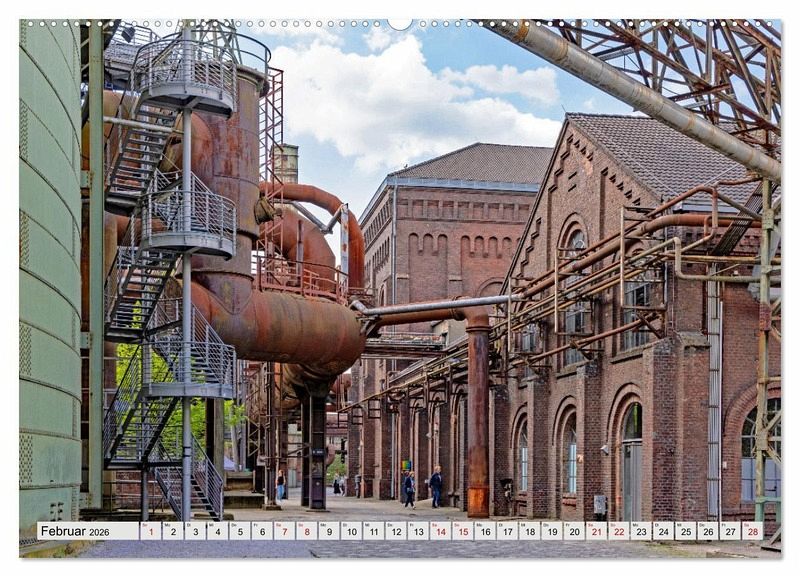
Task: Click day 22 on the calendar strip
Action: pos(618,531)
